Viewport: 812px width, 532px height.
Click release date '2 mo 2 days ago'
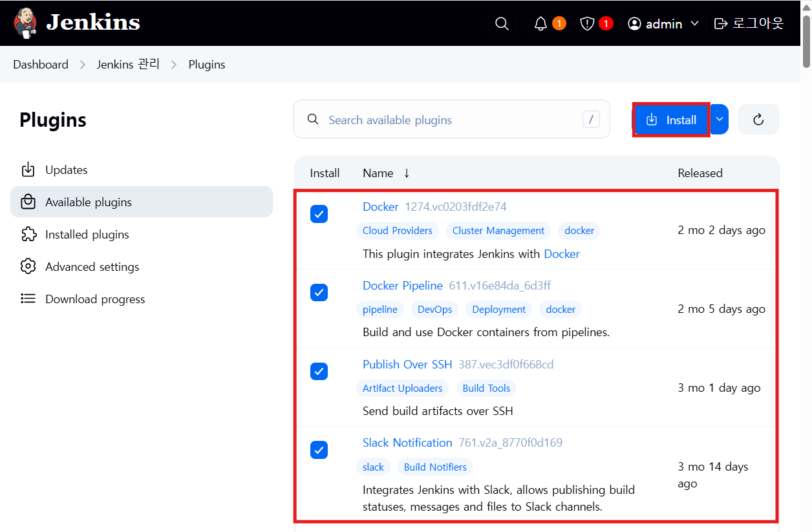pyautogui.click(x=721, y=230)
